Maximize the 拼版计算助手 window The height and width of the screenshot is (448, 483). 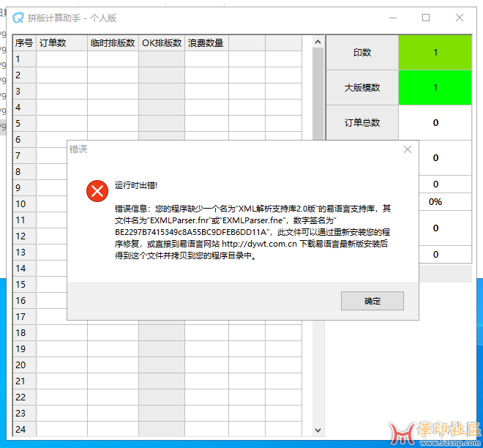point(426,18)
